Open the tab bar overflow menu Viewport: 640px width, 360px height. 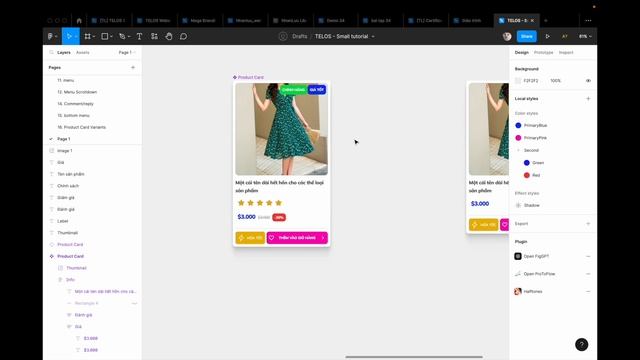[588, 20]
